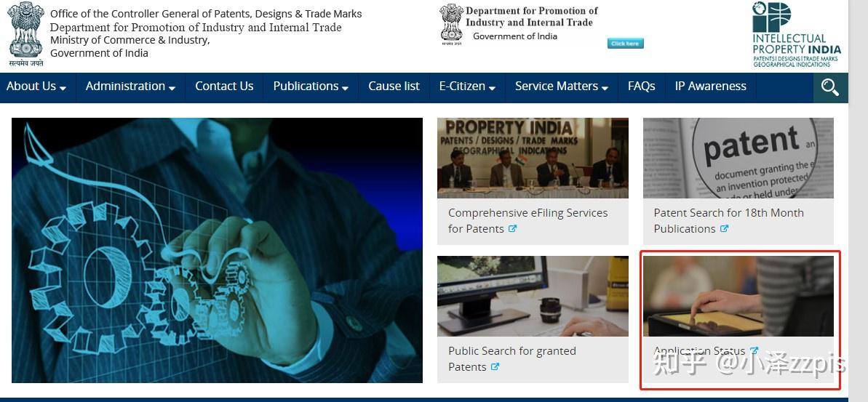868x402 pixels.
Task: Click the Intellectual Property India logo
Action: tap(796, 34)
